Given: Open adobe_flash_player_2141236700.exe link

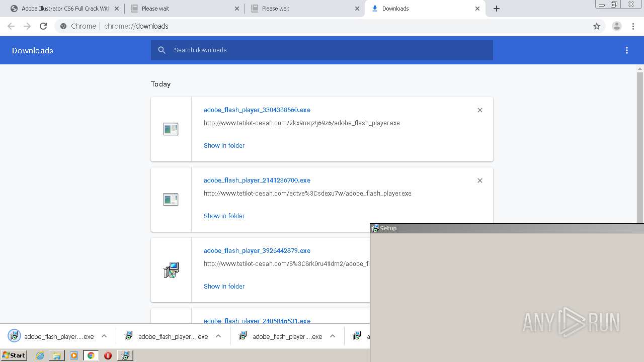Looking at the screenshot, I should (257, 180).
